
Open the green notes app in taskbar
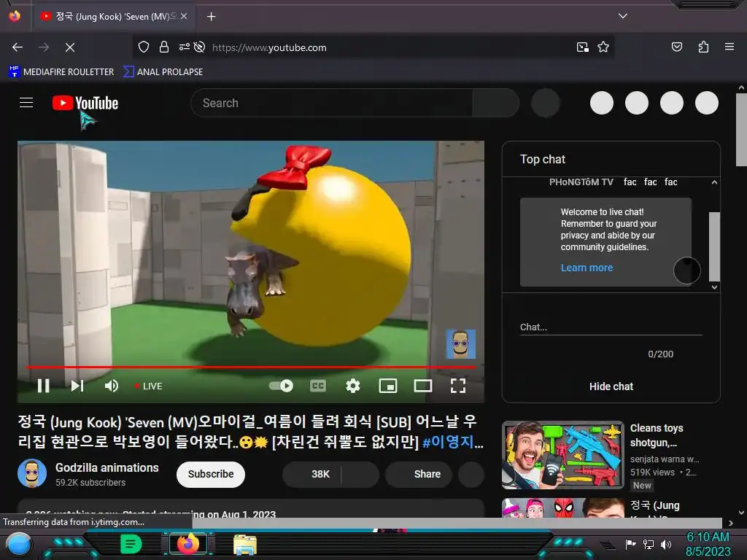[131, 544]
